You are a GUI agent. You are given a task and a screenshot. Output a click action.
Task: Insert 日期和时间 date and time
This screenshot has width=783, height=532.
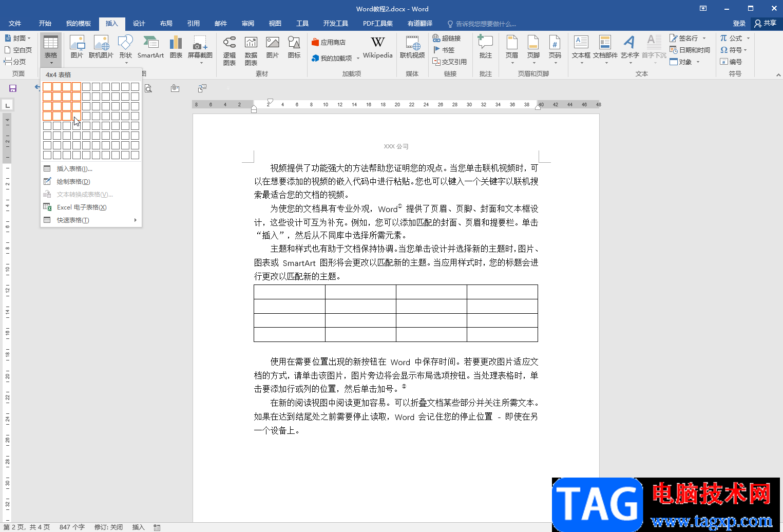(690, 50)
